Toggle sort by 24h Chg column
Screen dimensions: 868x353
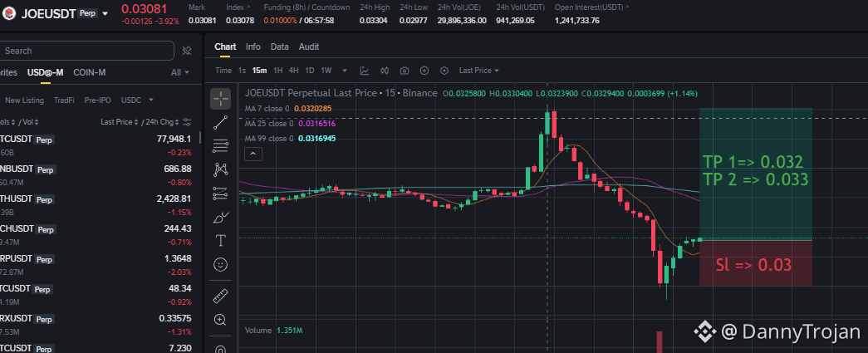click(162, 122)
